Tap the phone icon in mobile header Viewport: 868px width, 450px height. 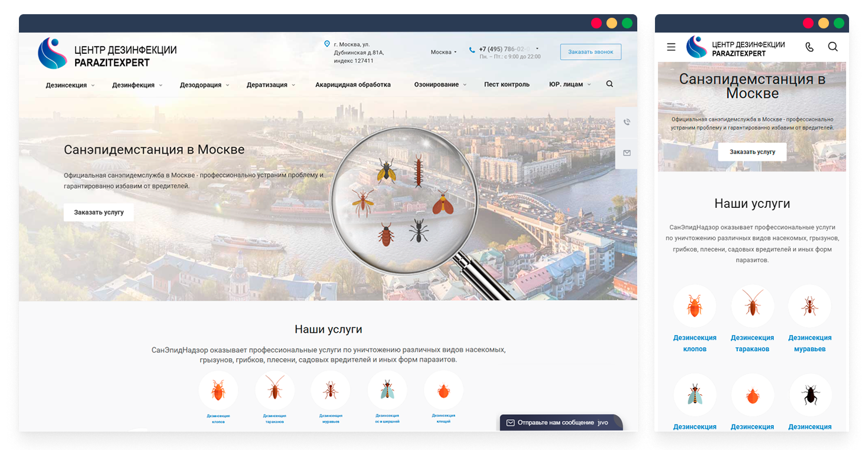tap(809, 47)
